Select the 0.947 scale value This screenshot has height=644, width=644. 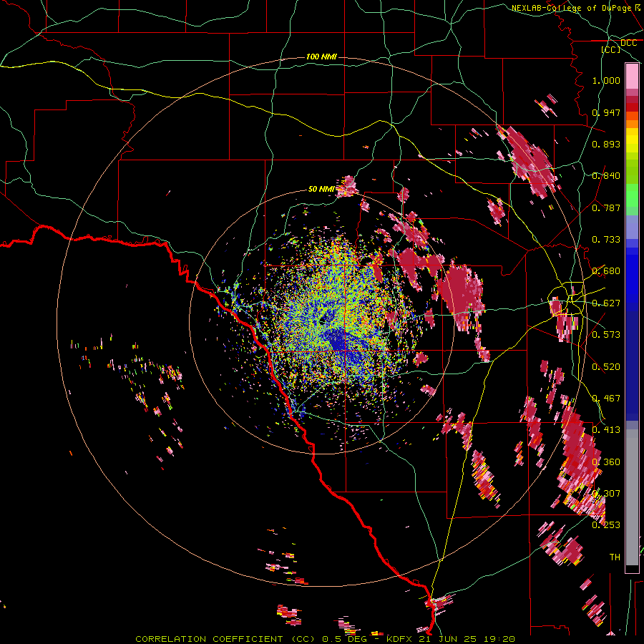point(606,112)
